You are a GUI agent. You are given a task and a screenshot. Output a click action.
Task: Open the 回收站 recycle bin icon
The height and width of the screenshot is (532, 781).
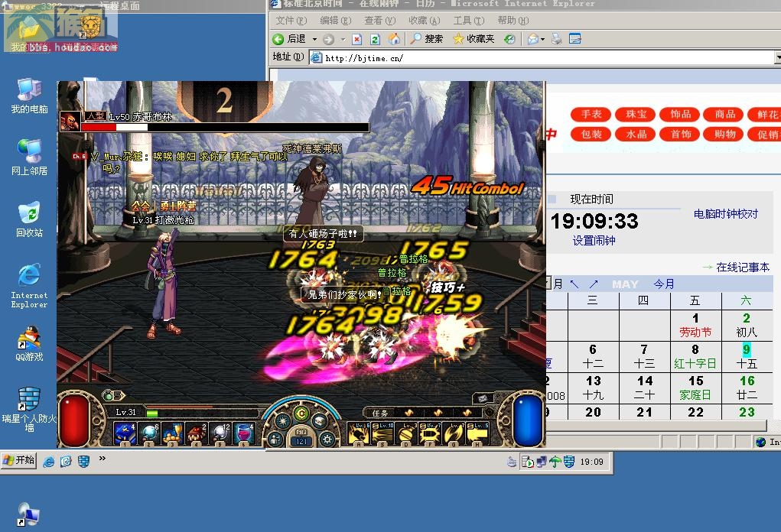[29, 219]
